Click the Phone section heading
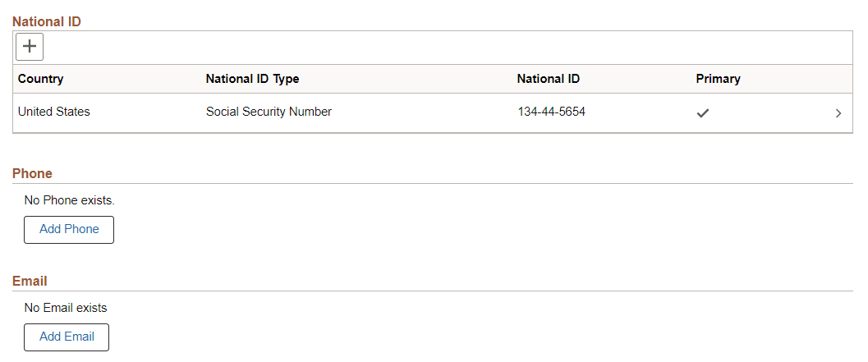The image size is (868, 362). (x=32, y=173)
